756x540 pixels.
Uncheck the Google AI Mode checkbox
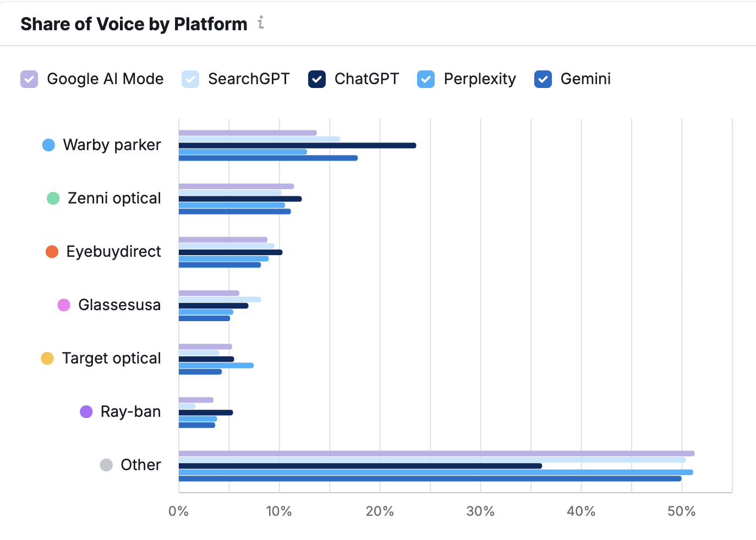(x=29, y=79)
